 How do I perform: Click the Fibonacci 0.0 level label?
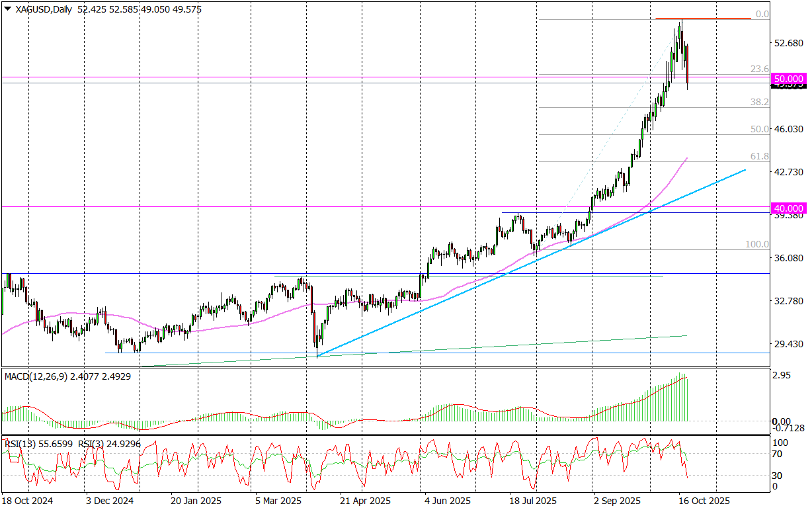point(762,14)
